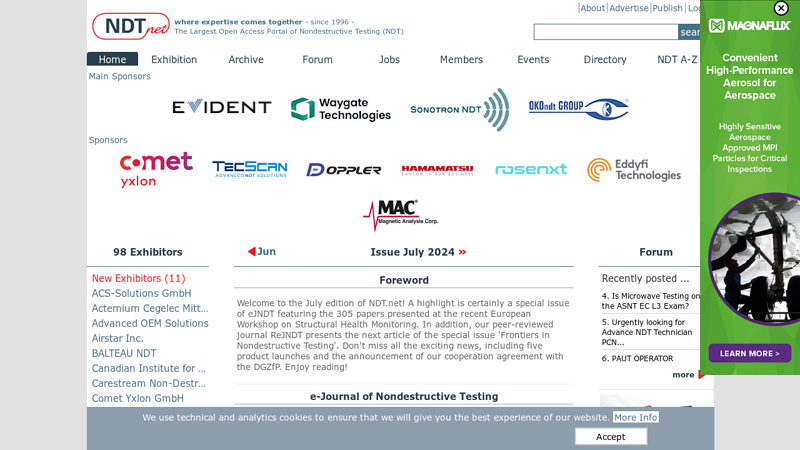Open the Directory menu

click(x=605, y=59)
